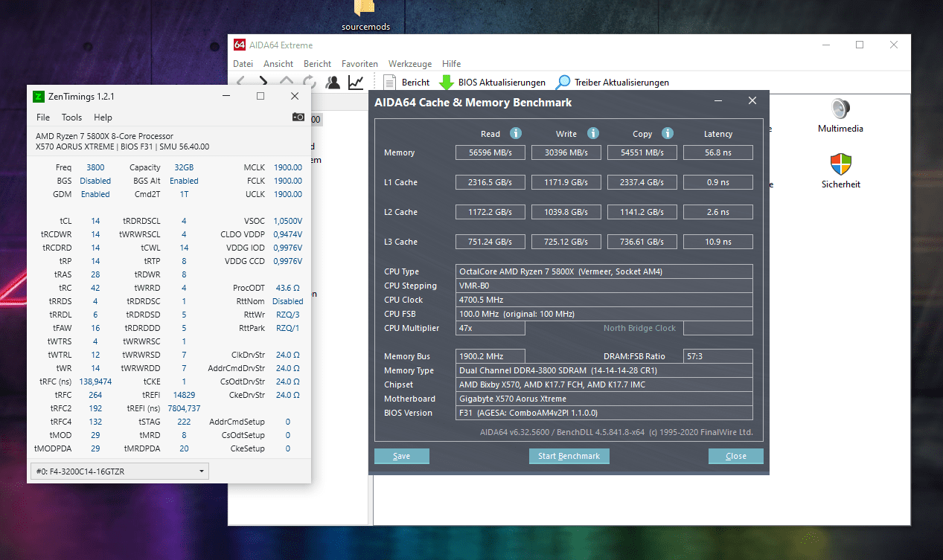Screen dimensions: 943x560
Task: Click the RttPark value RZQ/1
Action: pyautogui.click(x=288, y=328)
